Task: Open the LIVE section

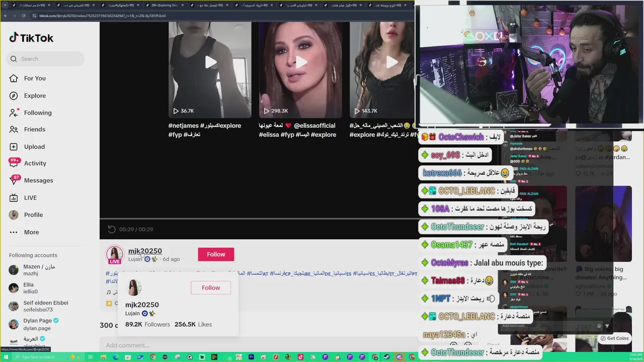Action: 30,198
